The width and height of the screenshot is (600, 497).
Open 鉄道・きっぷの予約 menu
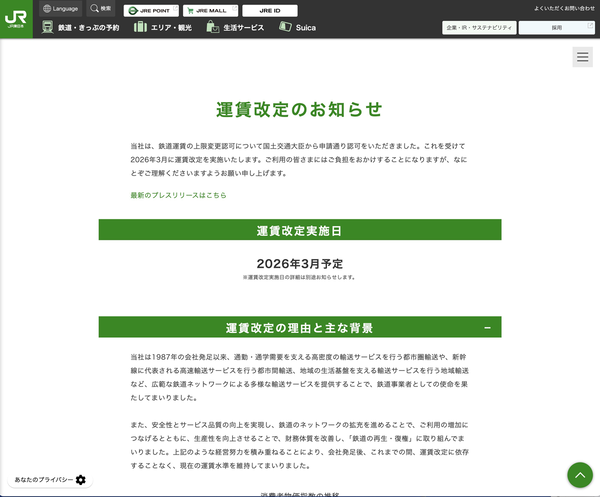(x=80, y=28)
